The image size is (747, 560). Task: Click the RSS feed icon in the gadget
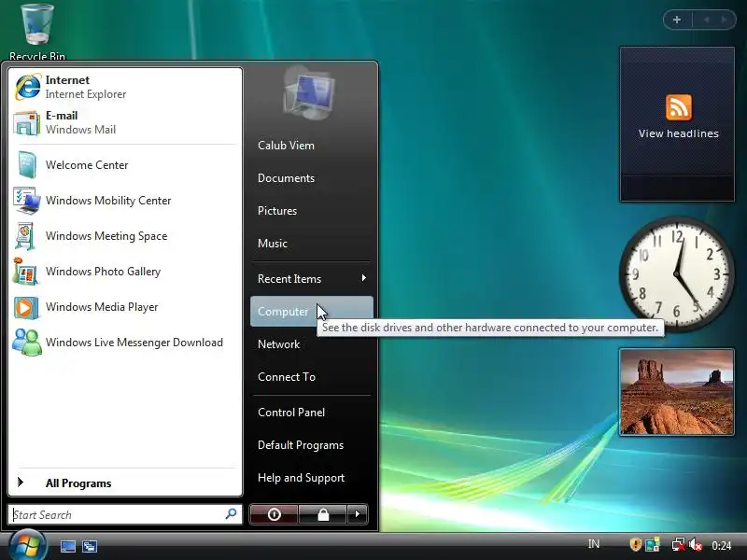point(679,106)
